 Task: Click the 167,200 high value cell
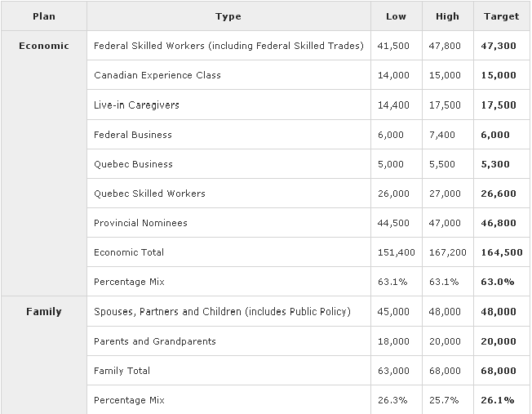(447, 252)
